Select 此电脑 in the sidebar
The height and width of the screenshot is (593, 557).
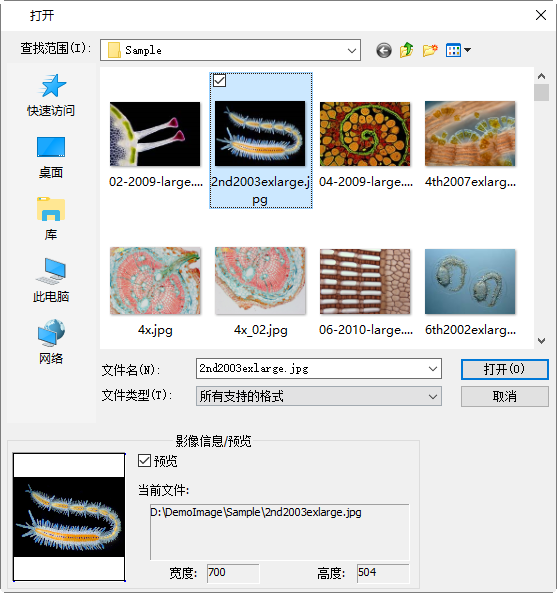pyautogui.click(x=51, y=281)
